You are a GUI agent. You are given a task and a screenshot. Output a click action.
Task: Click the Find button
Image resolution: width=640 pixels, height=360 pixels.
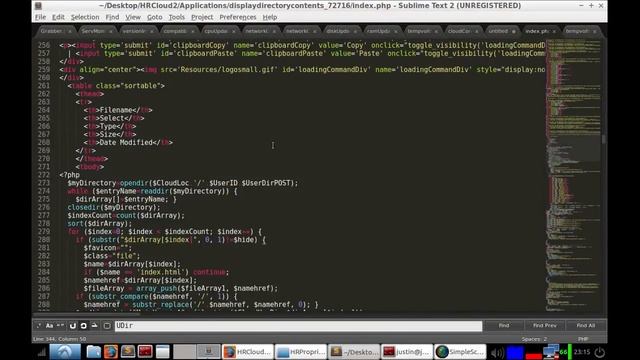pyautogui.click(x=504, y=326)
